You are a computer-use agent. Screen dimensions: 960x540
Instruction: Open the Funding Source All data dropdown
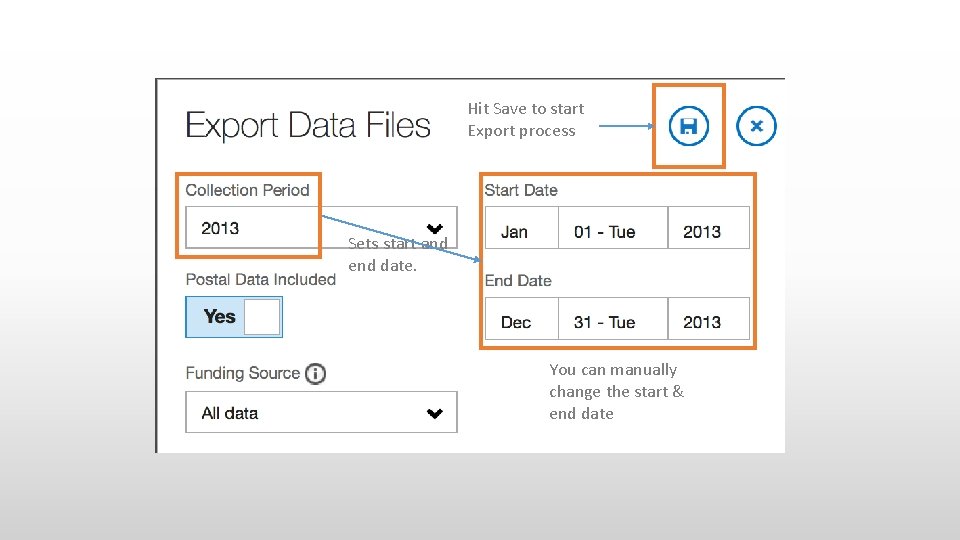(321, 412)
